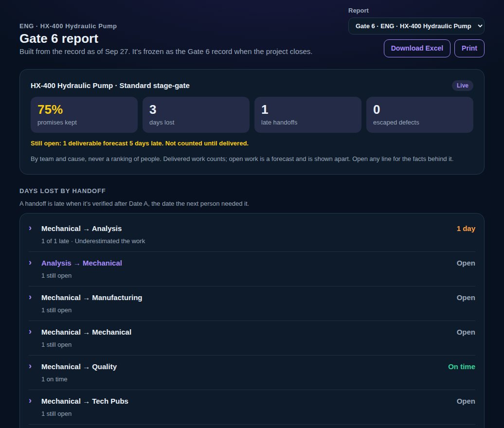Click the 75% promises kept card
This screenshot has width=504, height=428.
[84, 115]
